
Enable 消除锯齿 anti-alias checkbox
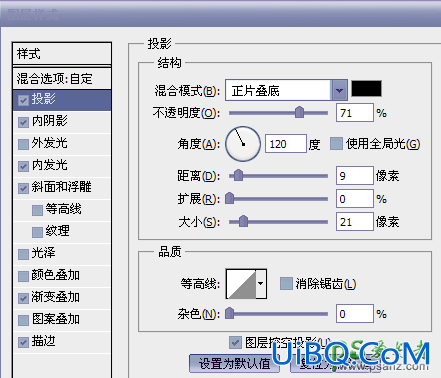(x=286, y=284)
